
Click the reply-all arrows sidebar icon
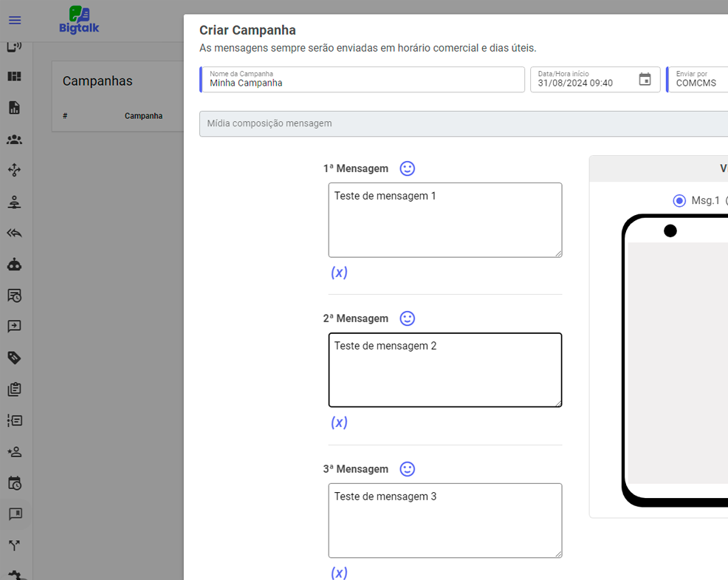point(15,233)
